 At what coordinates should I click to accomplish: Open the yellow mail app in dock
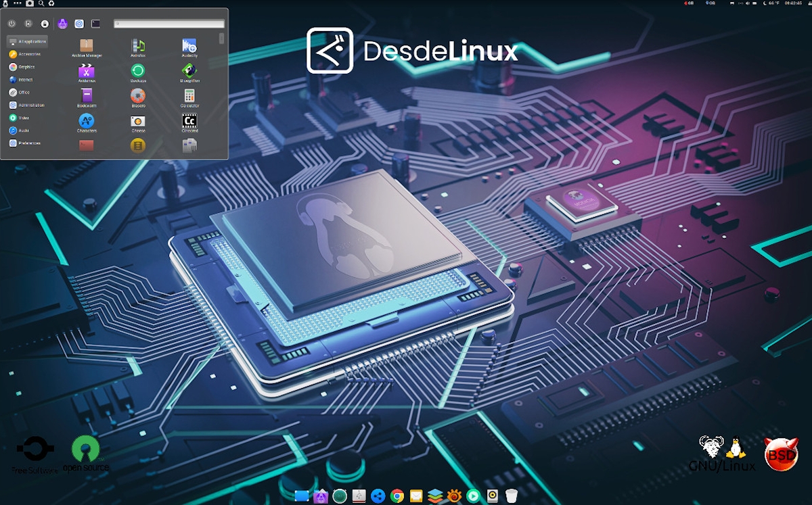pyautogui.click(x=416, y=496)
